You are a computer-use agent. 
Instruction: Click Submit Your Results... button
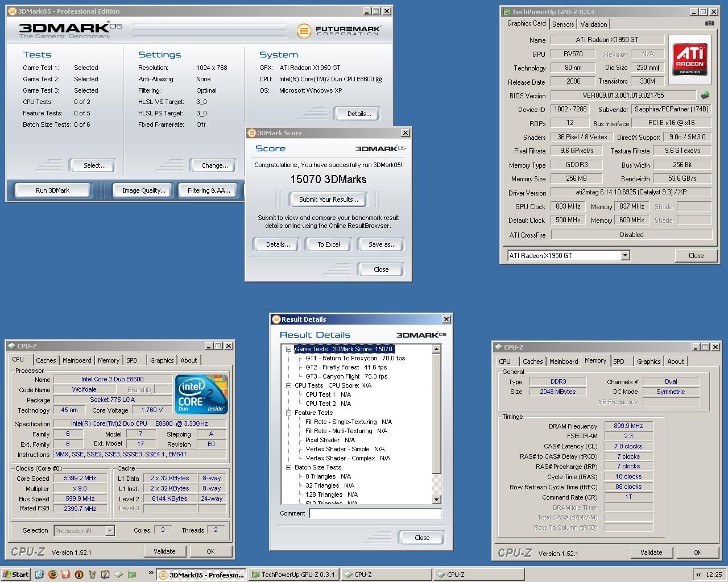tap(329, 199)
